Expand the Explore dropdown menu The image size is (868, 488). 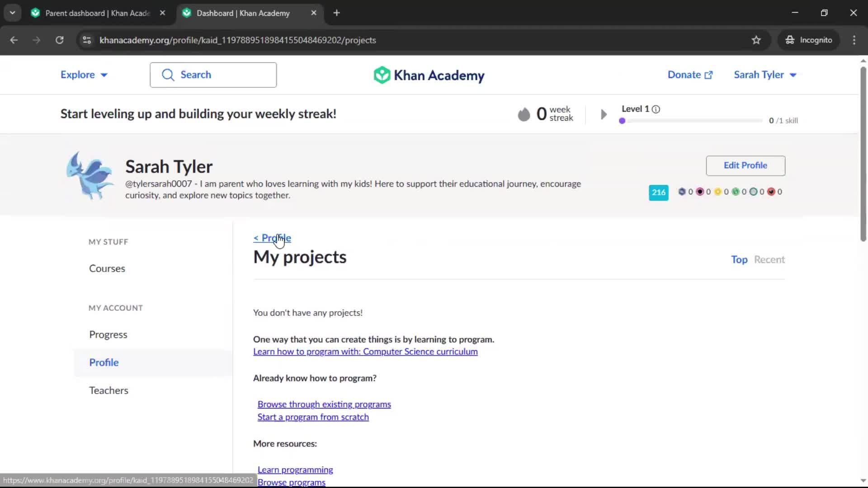point(84,75)
